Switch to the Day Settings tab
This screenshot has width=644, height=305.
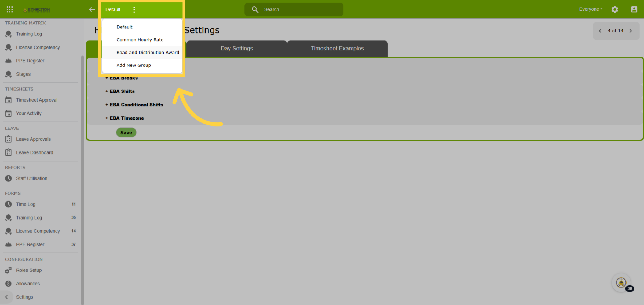pyautogui.click(x=237, y=49)
